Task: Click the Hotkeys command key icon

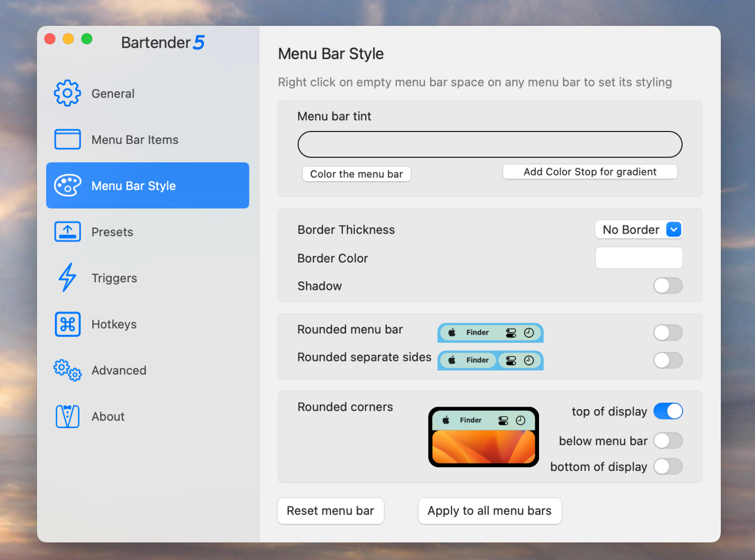Action: coord(67,324)
